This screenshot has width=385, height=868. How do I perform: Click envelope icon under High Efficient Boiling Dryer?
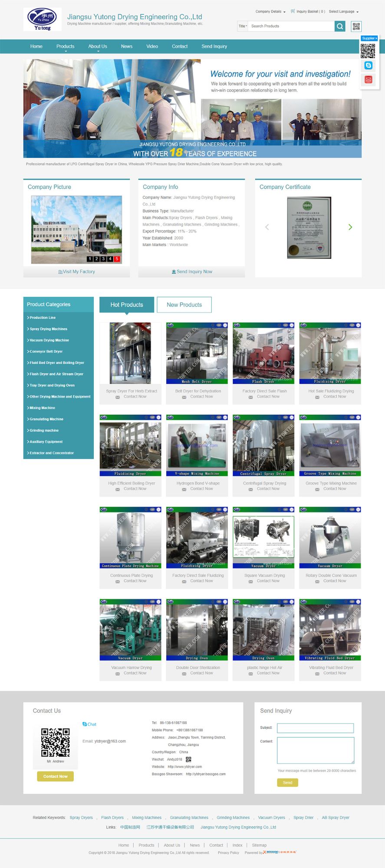click(118, 489)
